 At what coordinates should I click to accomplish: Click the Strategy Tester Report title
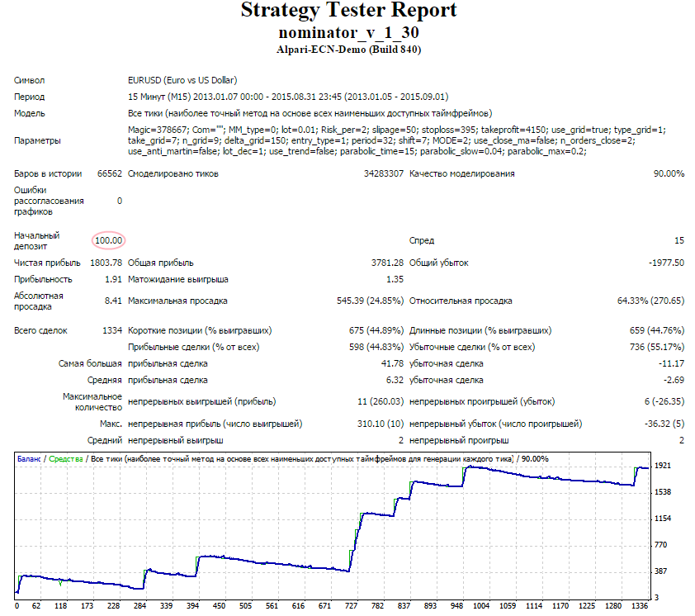[x=348, y=11]
